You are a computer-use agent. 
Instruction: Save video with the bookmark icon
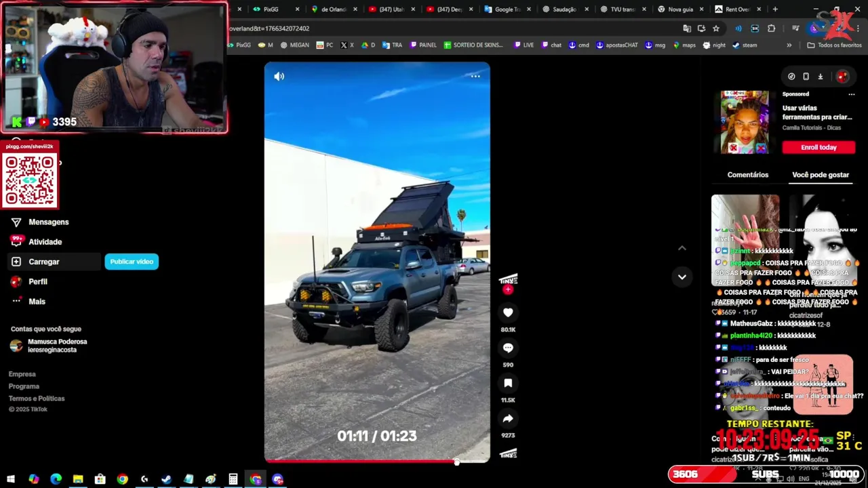pos(508,383)
